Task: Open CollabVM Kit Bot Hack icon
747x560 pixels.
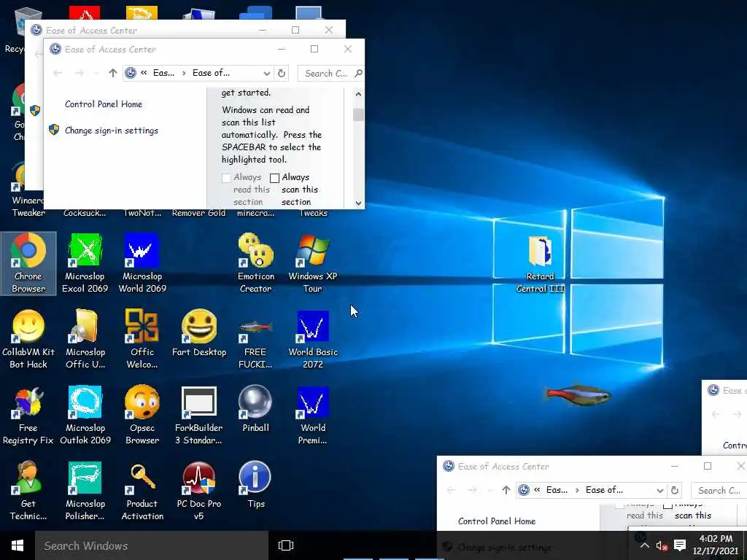Action: (28, 339)
